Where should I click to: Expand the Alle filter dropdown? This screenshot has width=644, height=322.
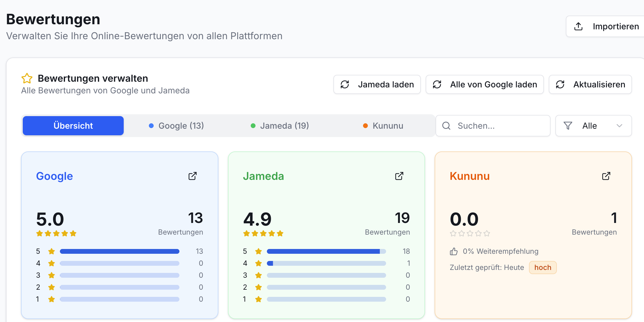click(x=594, y=126)
